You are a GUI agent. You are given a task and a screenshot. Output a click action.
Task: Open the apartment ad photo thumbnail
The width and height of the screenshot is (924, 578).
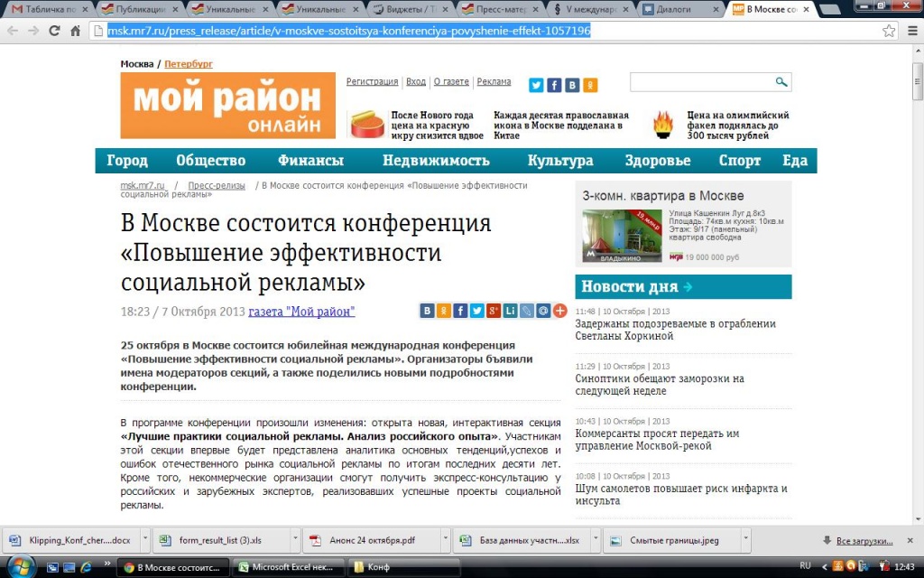622,236
